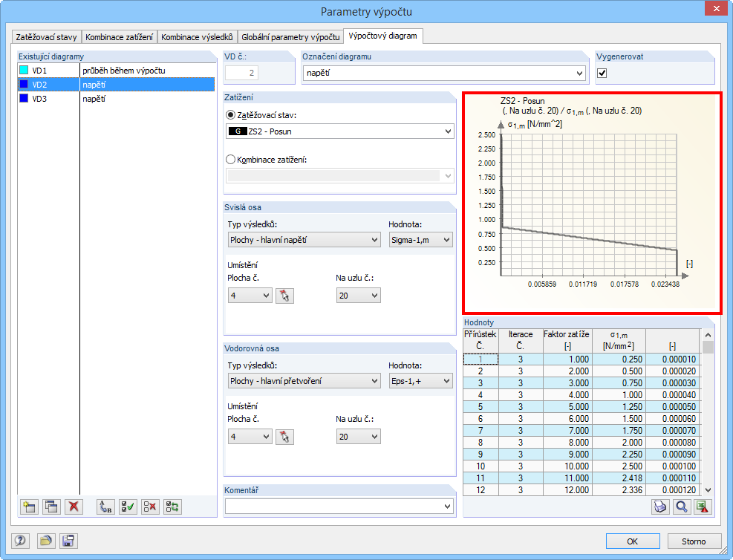Create a new diagram in the list toolbar

pyautogui.click(x=30, y=507)
